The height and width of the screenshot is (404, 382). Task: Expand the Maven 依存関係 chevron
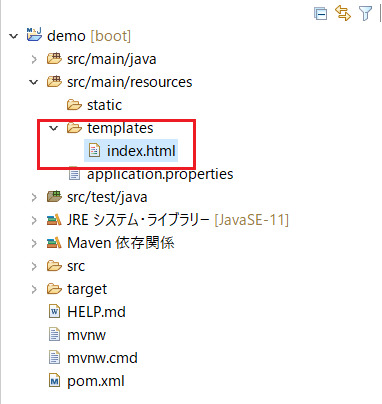click(x=34, y=243)
